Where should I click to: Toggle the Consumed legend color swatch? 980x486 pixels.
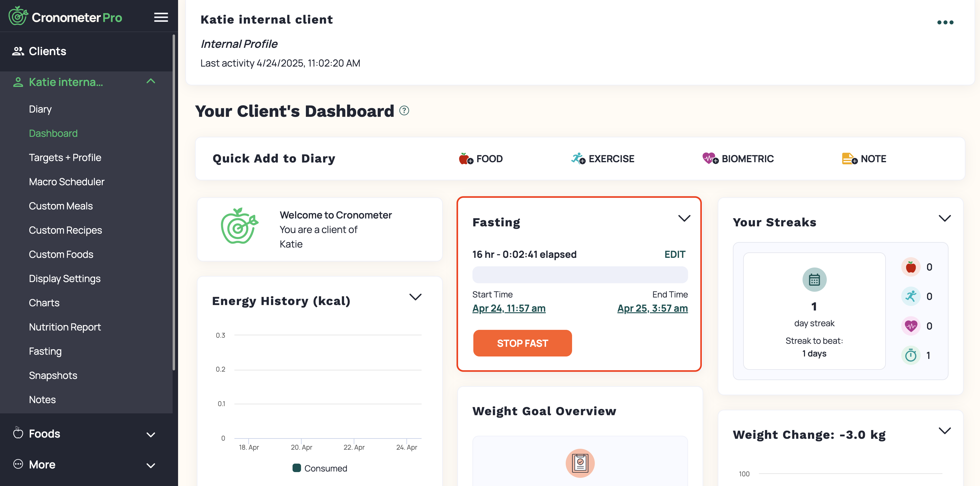click(x=296, y=468)
